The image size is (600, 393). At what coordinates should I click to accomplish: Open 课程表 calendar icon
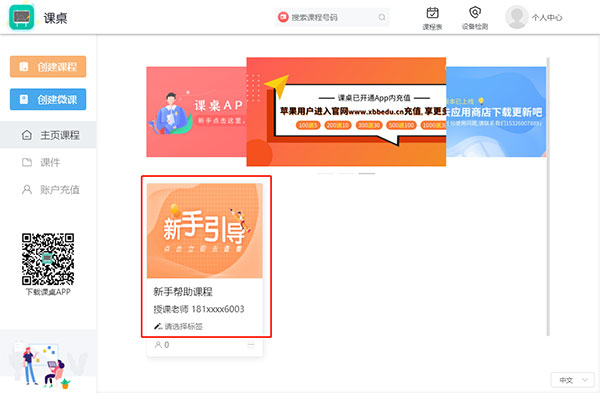432,13
